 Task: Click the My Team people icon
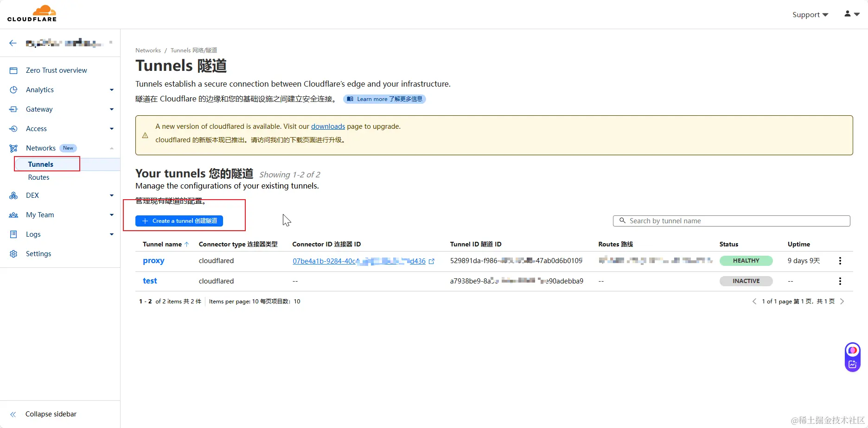point(13,215)
